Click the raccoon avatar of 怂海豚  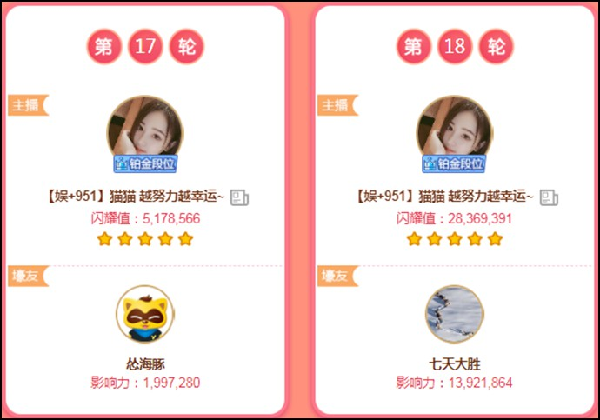[145, 314]
